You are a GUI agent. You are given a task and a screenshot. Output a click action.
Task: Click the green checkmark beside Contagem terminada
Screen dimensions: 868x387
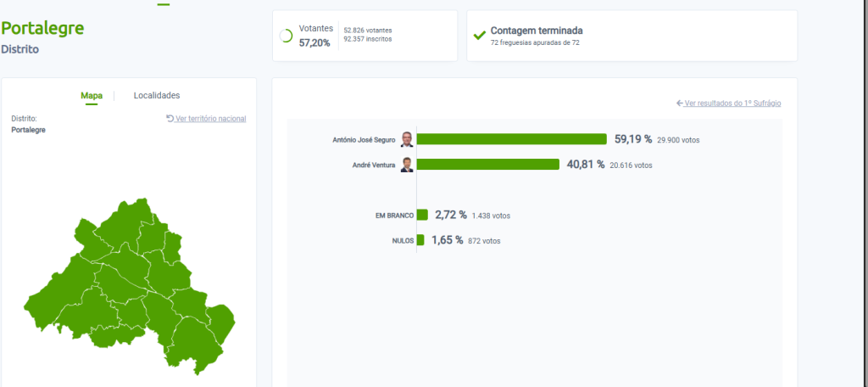tap(479, 36)
